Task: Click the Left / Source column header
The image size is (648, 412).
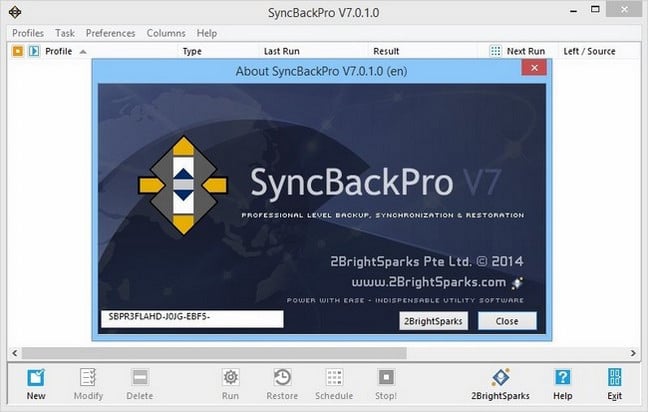Action: tap(589, 51)
